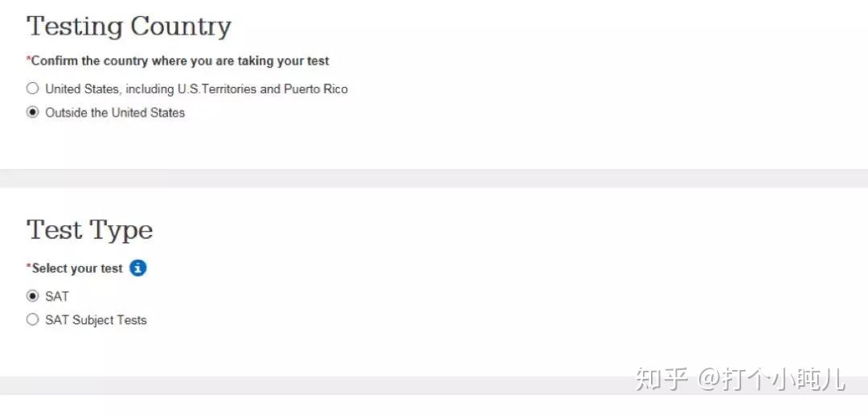
Task: Click the red asterisk before 'Confirm the country'
Action: click(29, 60)
